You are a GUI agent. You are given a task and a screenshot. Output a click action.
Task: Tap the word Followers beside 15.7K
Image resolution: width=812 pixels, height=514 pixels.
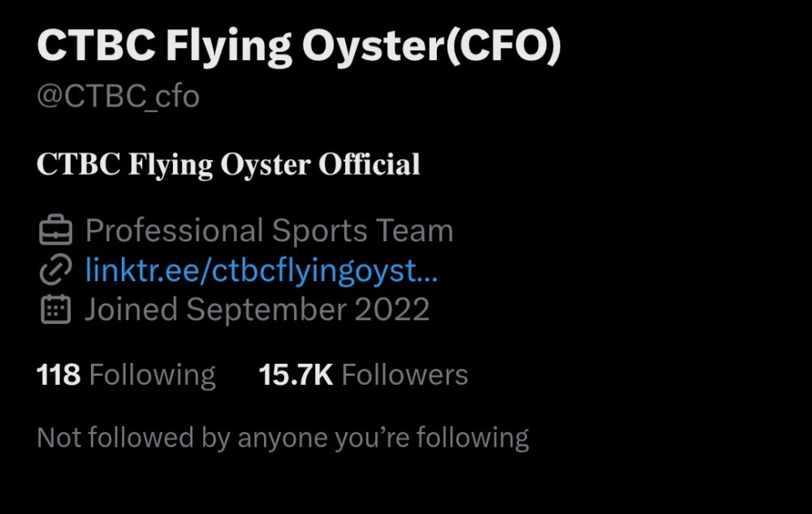coord(404,375)
